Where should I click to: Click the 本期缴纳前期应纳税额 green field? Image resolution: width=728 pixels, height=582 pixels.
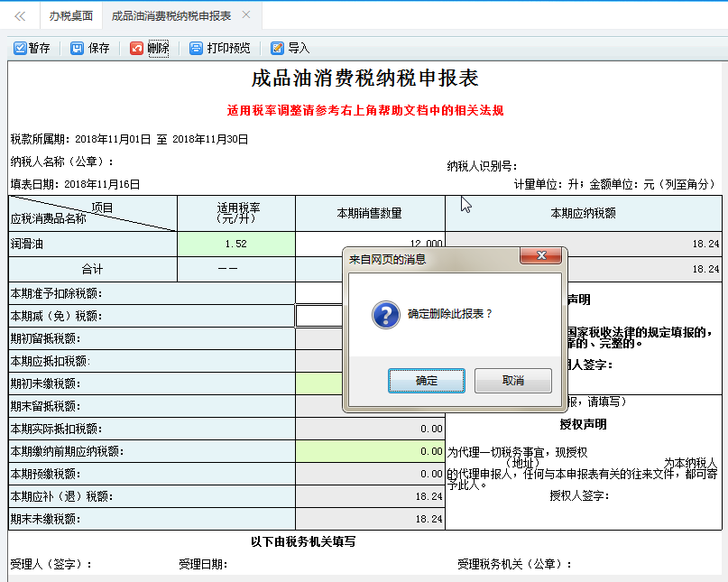point(370,451)
